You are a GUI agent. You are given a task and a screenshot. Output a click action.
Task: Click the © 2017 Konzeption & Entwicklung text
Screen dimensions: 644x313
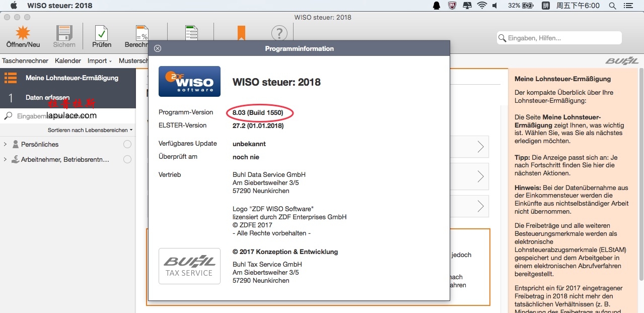(x=285, y=252)
